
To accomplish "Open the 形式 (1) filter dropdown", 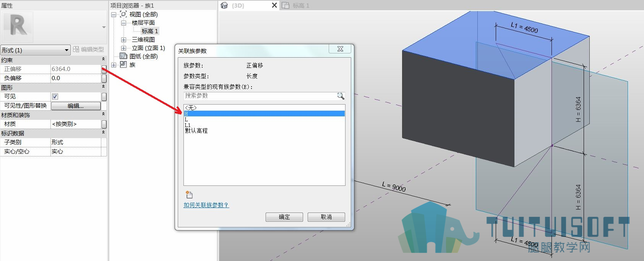I will [x=36, y=50].
